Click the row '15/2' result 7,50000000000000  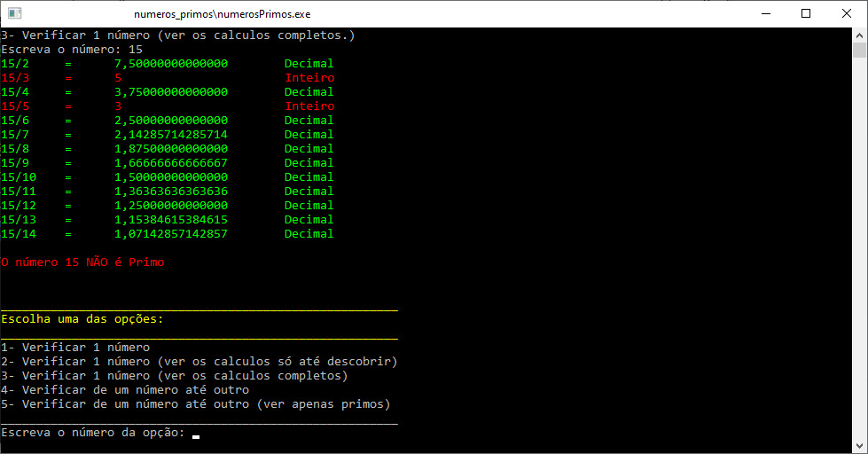[x=171, y=64]
